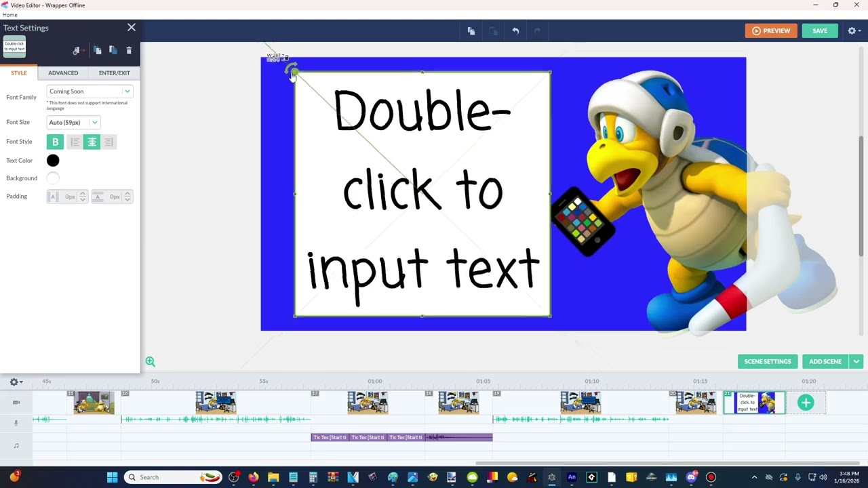
Task: Select scene 16 thumbnail in timeline
Action: click(x=216, y=403)
